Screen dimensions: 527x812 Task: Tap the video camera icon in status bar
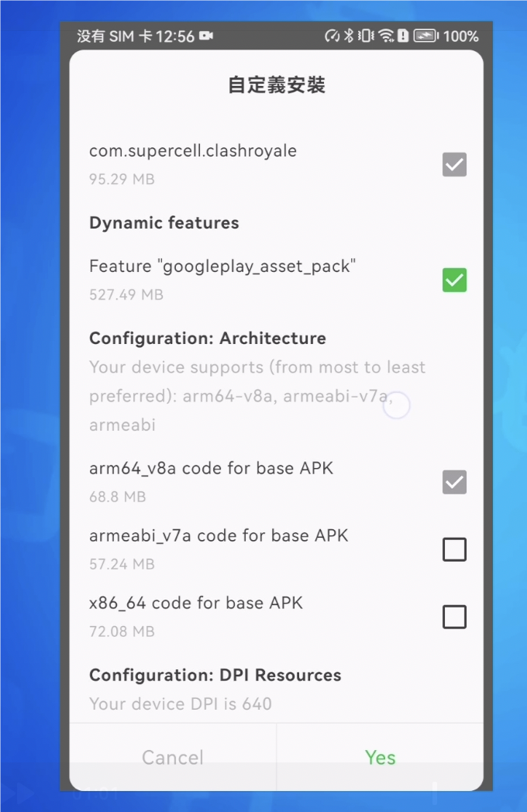[x=206, y=36]
